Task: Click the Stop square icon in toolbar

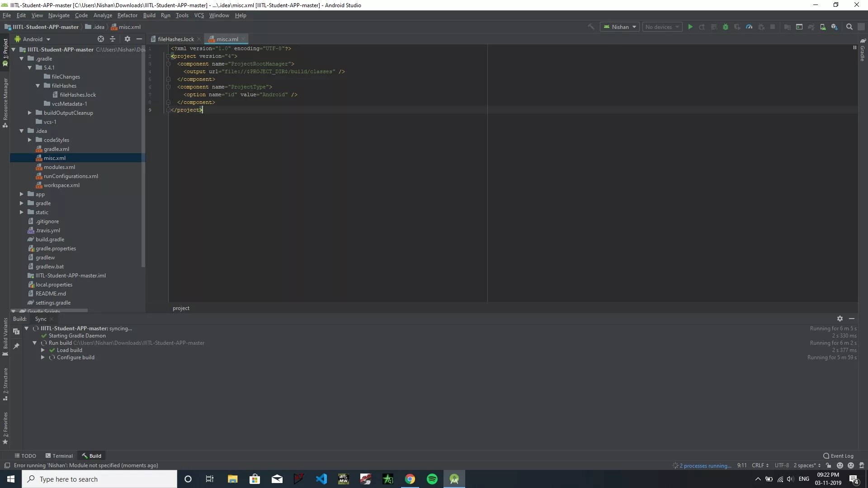Action: (773, 27)
